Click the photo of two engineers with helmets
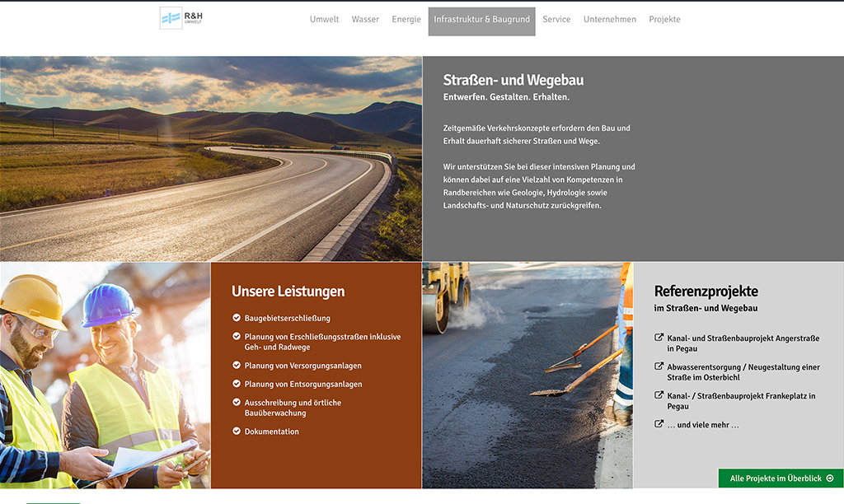The width and height of the screenshot is (844, 504). 105,376
